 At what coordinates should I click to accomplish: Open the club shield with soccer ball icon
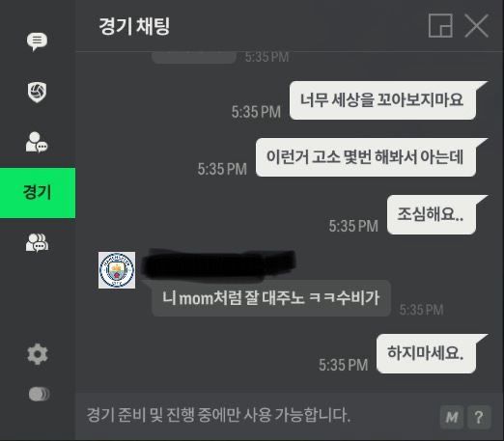(x=37, y=93)
